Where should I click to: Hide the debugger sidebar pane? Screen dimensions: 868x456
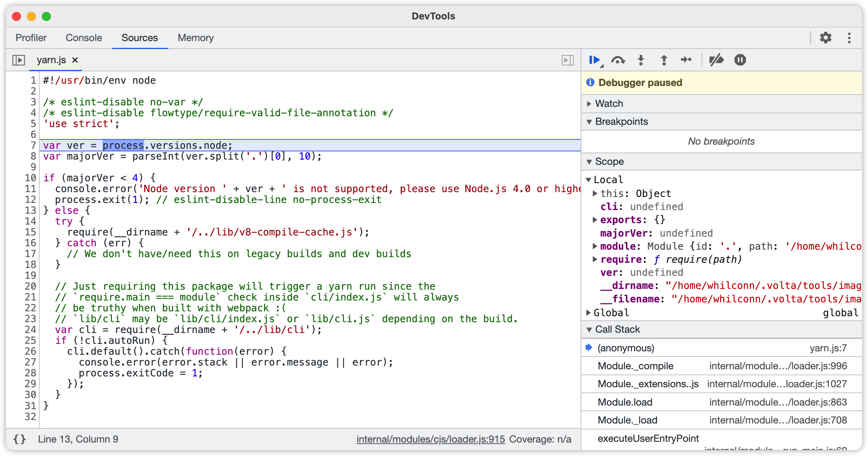568,60
